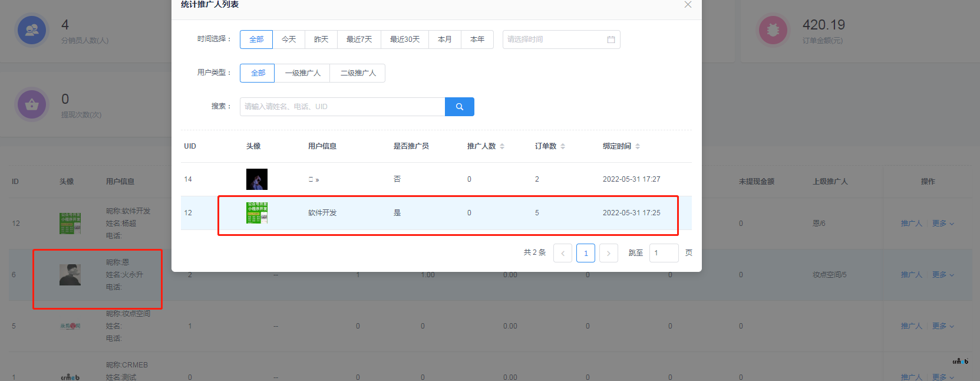The height and width of the screenshot is (381, 980).
Task: Open 推广人 link for row ID 5
Action: point(911,326)
